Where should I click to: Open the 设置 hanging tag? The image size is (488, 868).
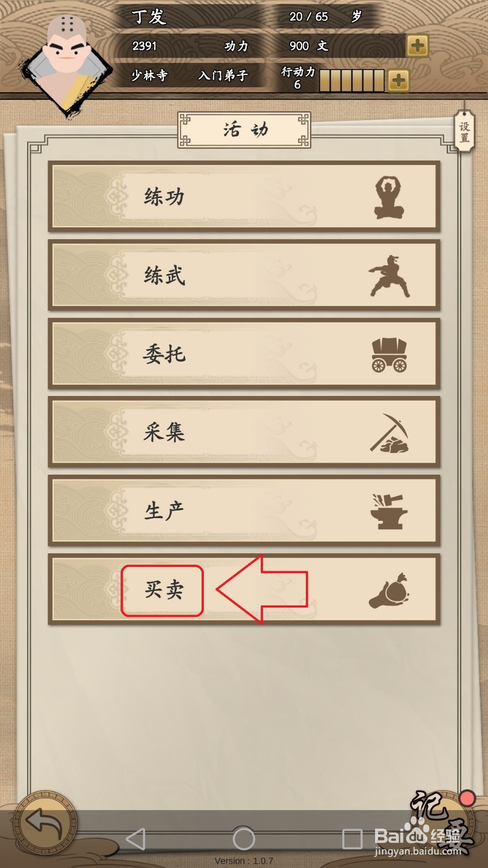click(464, 131)
